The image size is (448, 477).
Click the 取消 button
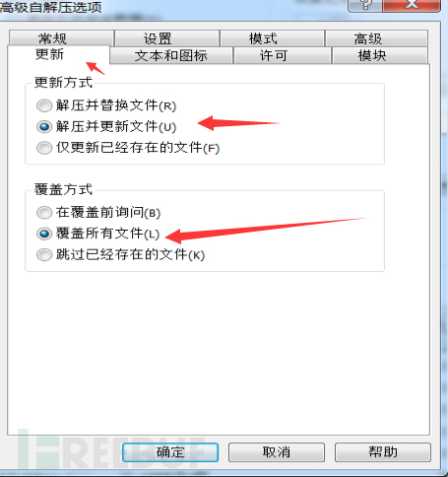(277, 452)
